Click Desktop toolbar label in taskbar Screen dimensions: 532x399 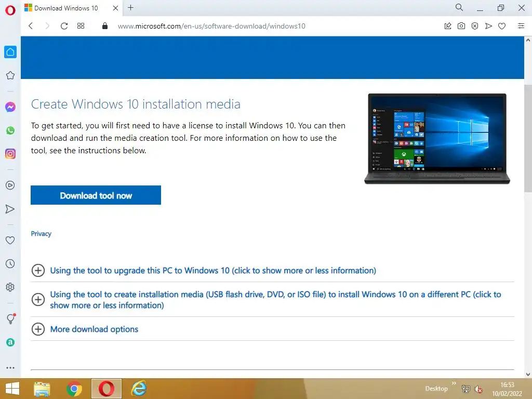[436, 389]
